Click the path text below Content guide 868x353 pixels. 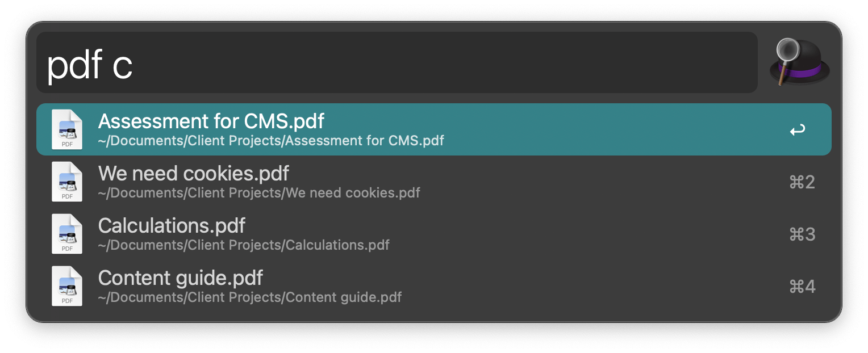click(250, 297)
